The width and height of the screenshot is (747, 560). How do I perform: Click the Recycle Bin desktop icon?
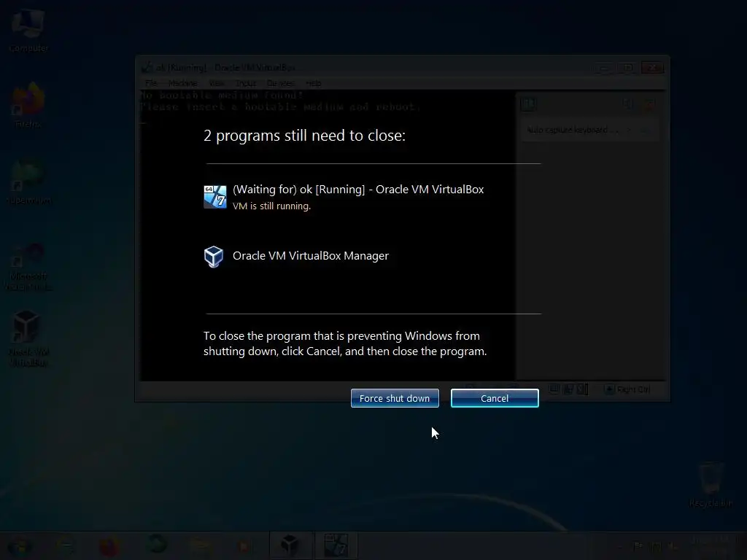pyautogui.click(x=711, y=485)
